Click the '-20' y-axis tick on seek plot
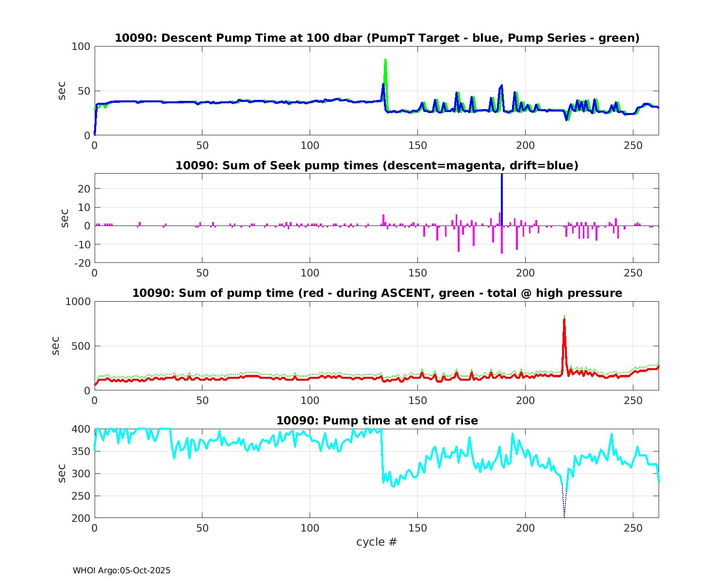This screenshot has height=582, width=728. point(81,263)
